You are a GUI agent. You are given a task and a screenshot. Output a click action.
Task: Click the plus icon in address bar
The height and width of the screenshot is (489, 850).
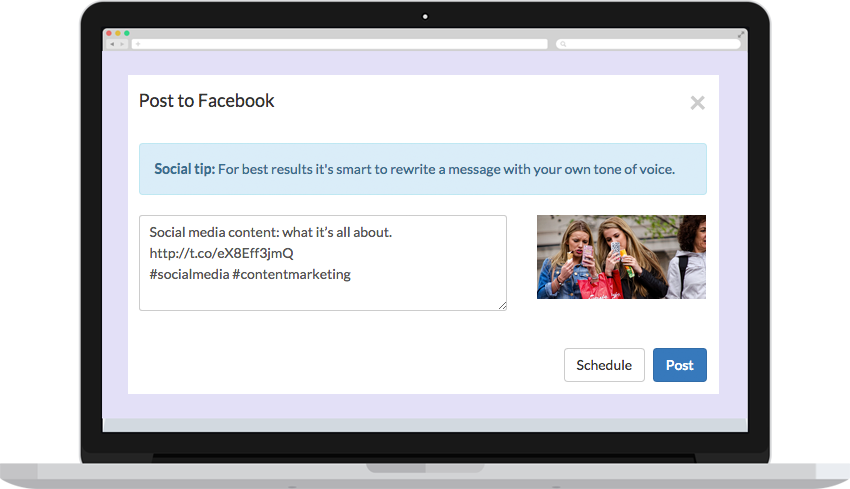tap(138, 44)
